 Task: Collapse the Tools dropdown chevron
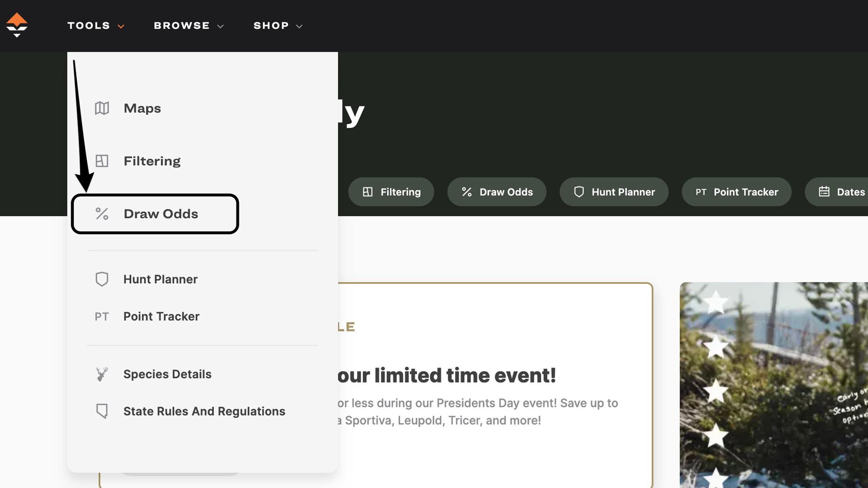[121, 26]
